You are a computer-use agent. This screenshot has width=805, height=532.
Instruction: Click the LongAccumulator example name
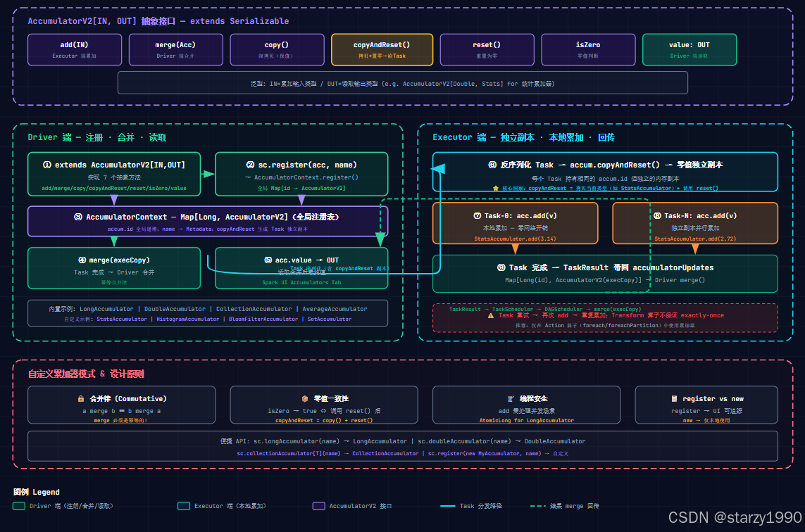point(106,309)
